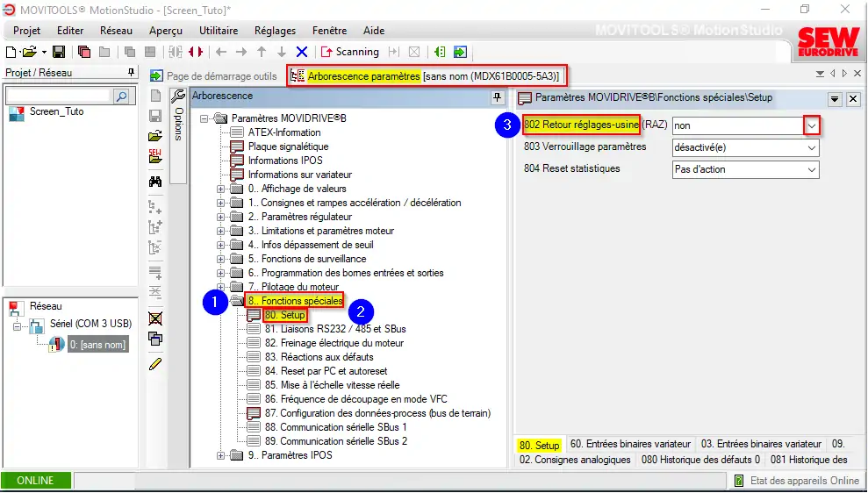Expand 1.. Consignes et rampes folder
This screenshot has width=868, height=493.
pos(220,203)
